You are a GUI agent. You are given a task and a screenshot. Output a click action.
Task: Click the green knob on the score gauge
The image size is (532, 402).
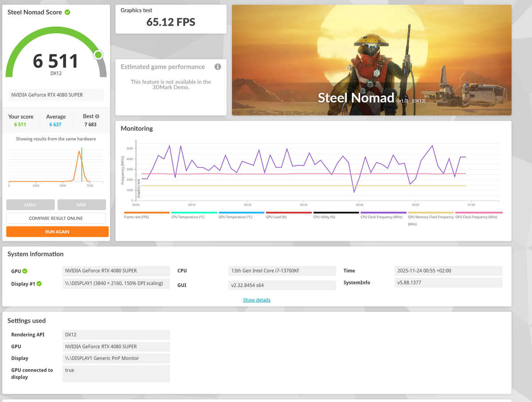[98, 55]
